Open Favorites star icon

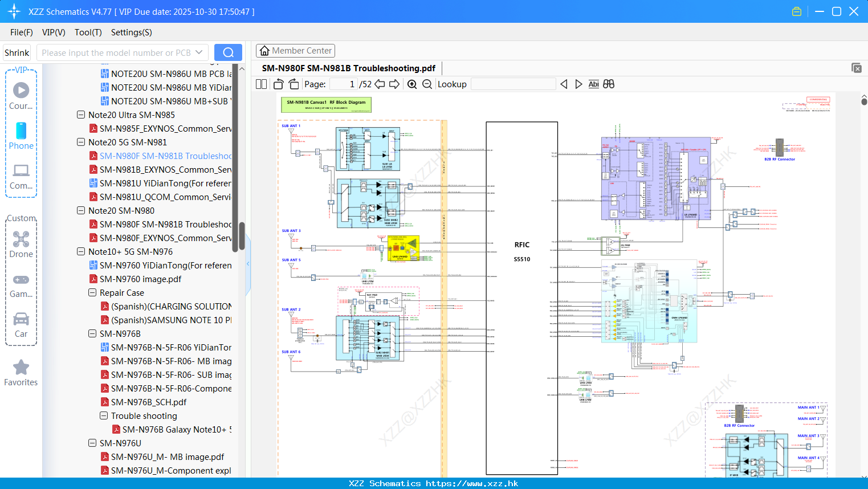(x=21, y=367)
